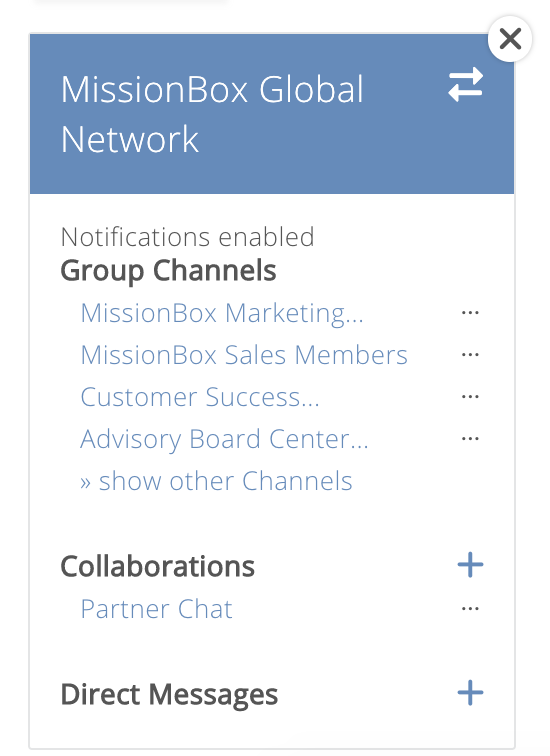Select the Direct Messages heading

click(x=169, y=695)
